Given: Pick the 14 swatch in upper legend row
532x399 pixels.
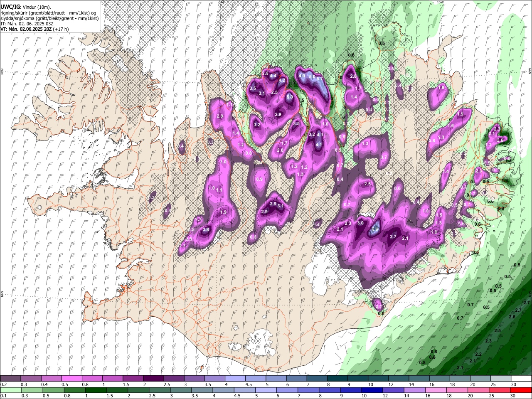Looking at the screenshot, I should pos(419,378).
